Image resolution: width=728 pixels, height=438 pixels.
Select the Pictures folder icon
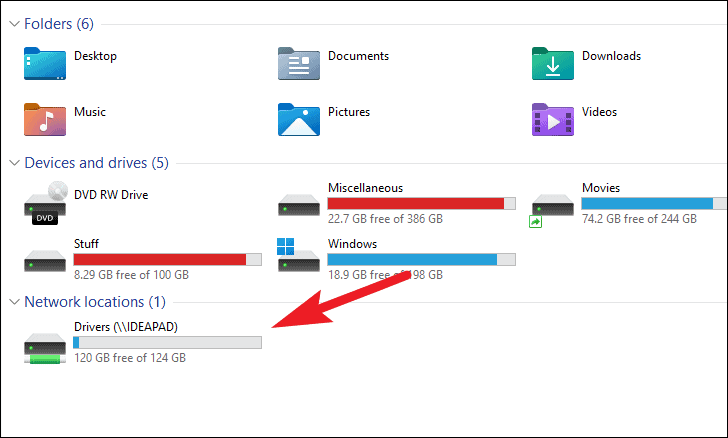pos(299,119)
